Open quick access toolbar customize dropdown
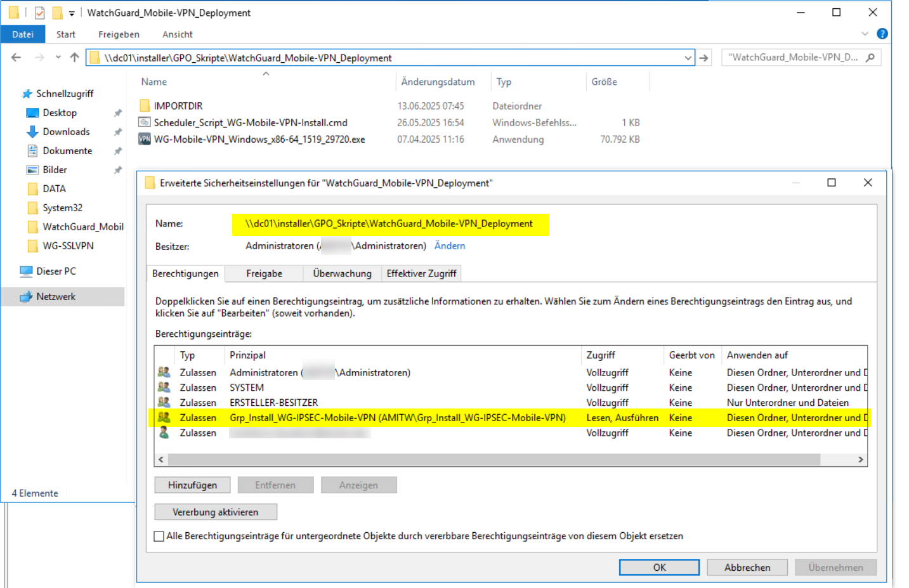Viewport: 909px width, 588px height. 72,13
